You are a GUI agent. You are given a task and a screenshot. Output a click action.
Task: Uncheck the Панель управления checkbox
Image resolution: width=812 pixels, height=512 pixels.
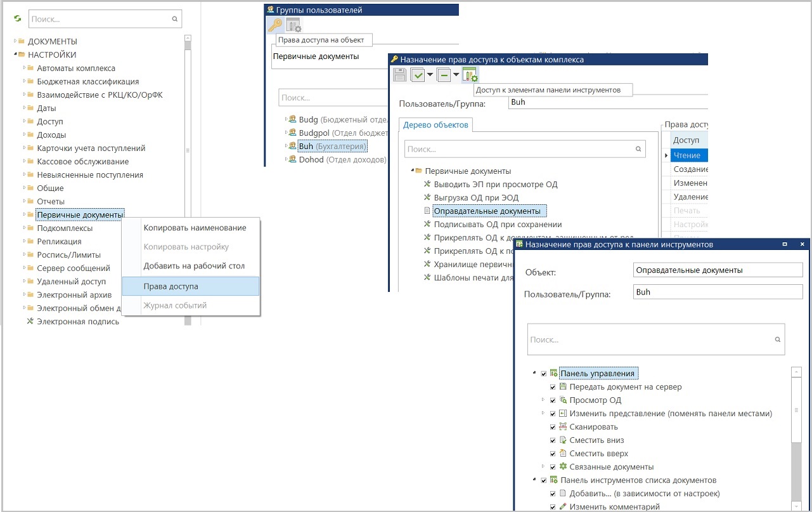(x=543, y=374)
